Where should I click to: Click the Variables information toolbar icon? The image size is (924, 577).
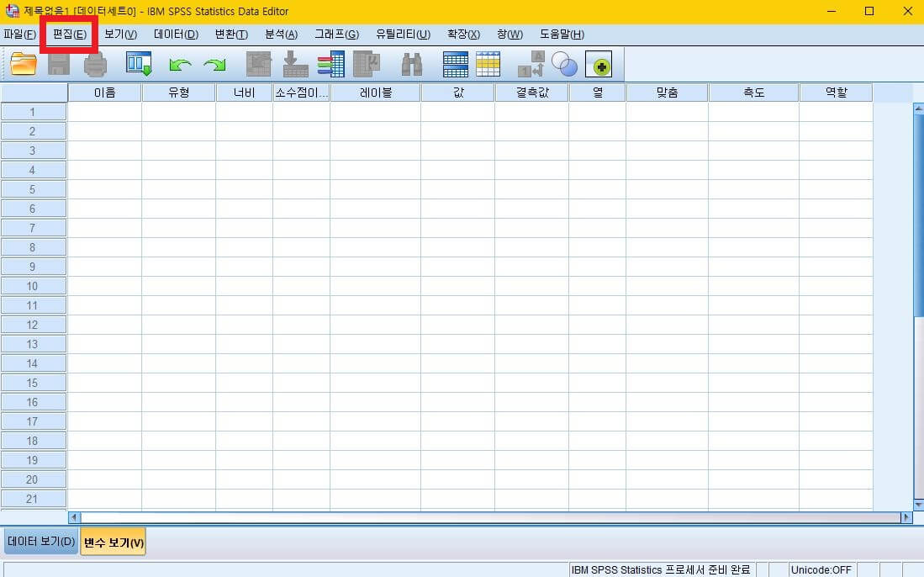click(x=329, y=64)
